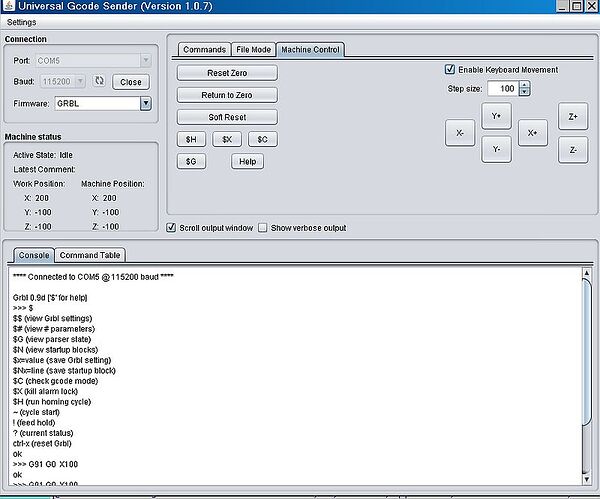Viewport: 600px width, 499px height.
Task: Click the Soft Reset button
Action: point(227,117)
